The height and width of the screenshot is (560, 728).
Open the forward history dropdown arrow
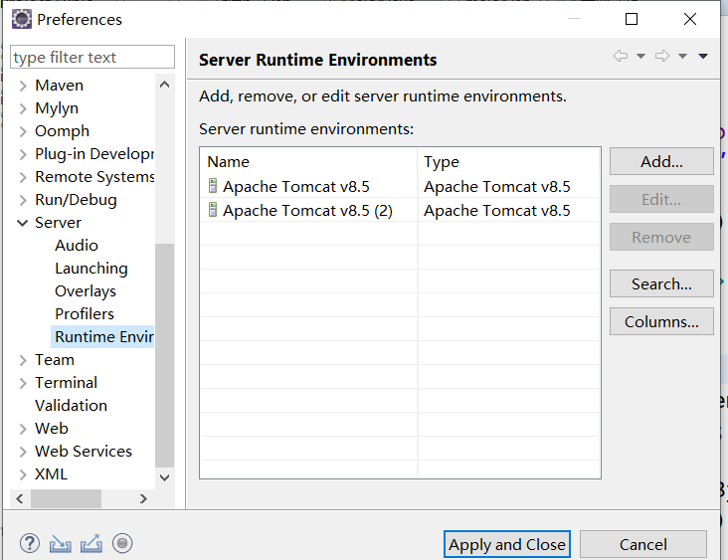(x=682, y=56)
